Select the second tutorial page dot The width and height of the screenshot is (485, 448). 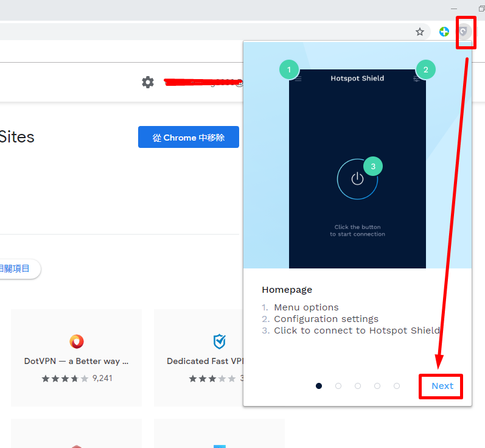tap(338, 386)
